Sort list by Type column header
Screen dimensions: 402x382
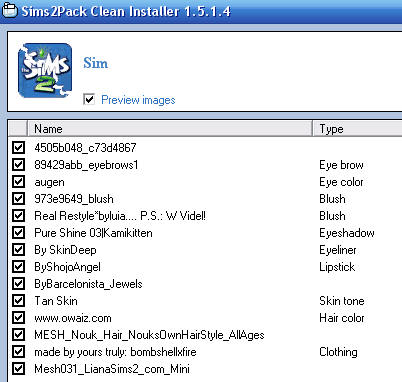(x=357, y=129)
